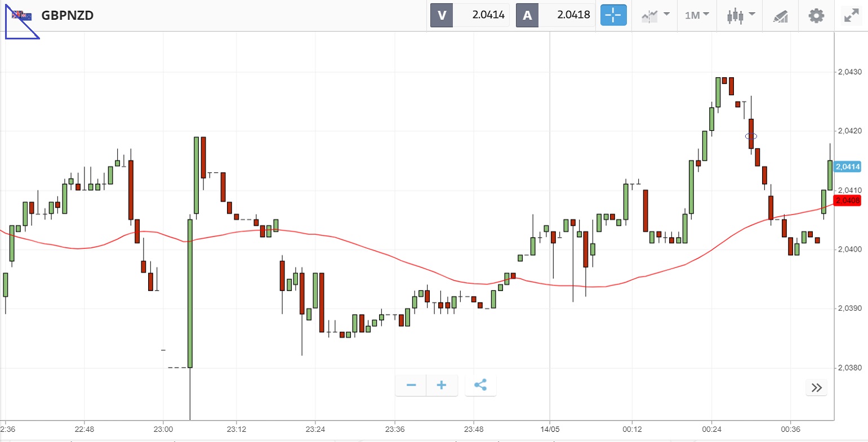The width and height of the screenshot is (868, 442).
Task: Click the A buy price button
Action: pyautogui.click(x=555, y=15)
